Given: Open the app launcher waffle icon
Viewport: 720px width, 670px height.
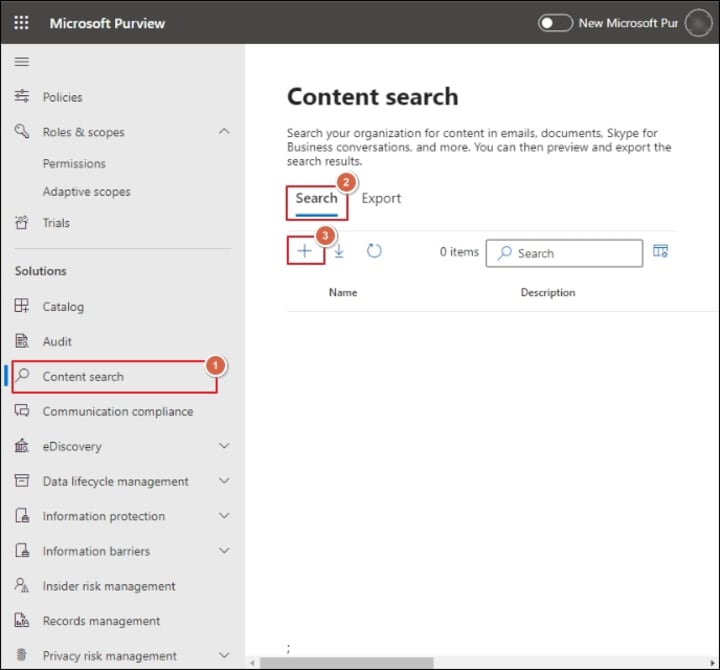Looking at the screenshot, I should click(x=21, y=23).
